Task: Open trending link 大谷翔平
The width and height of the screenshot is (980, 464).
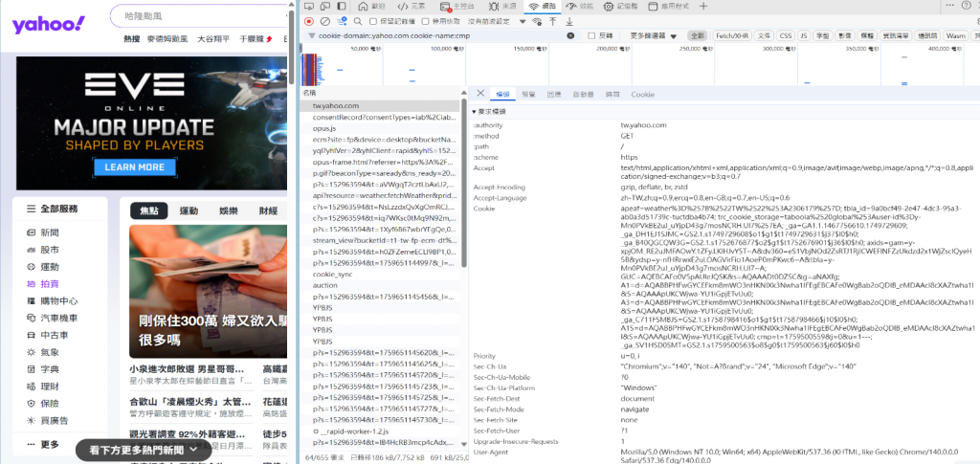Action: pyautogui.click(x=213, y=38)
